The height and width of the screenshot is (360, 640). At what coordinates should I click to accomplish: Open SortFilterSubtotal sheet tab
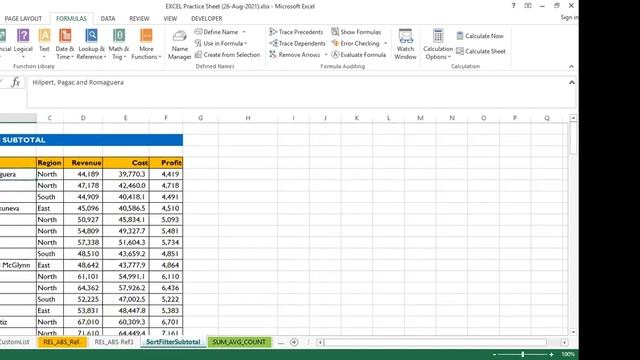coord(173,342)
